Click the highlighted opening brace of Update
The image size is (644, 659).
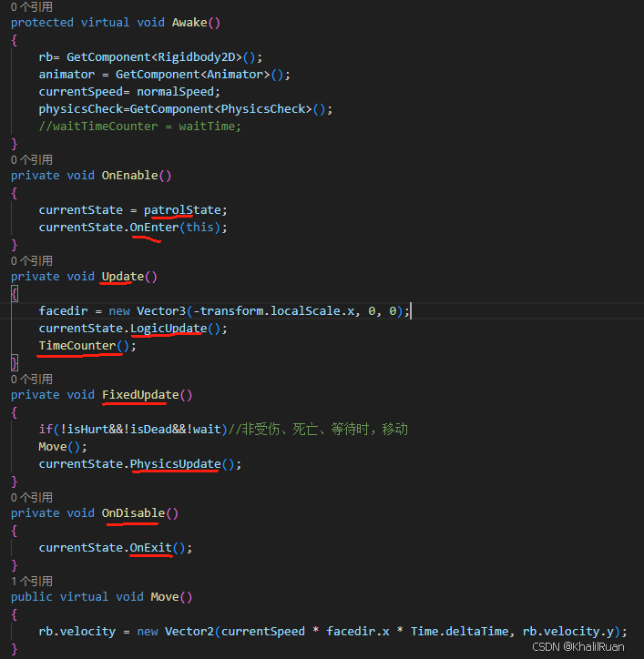(15, 294)
